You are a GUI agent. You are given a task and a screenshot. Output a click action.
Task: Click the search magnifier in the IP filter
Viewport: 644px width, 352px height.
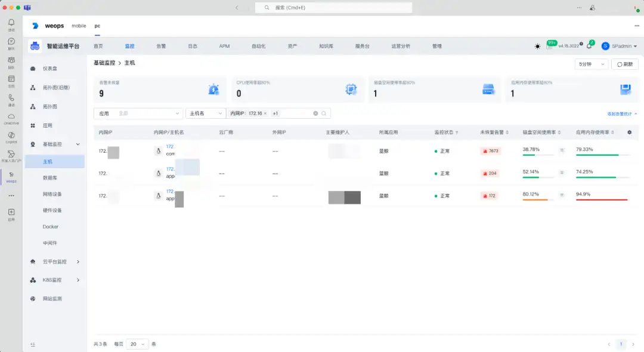click(324, 113)
